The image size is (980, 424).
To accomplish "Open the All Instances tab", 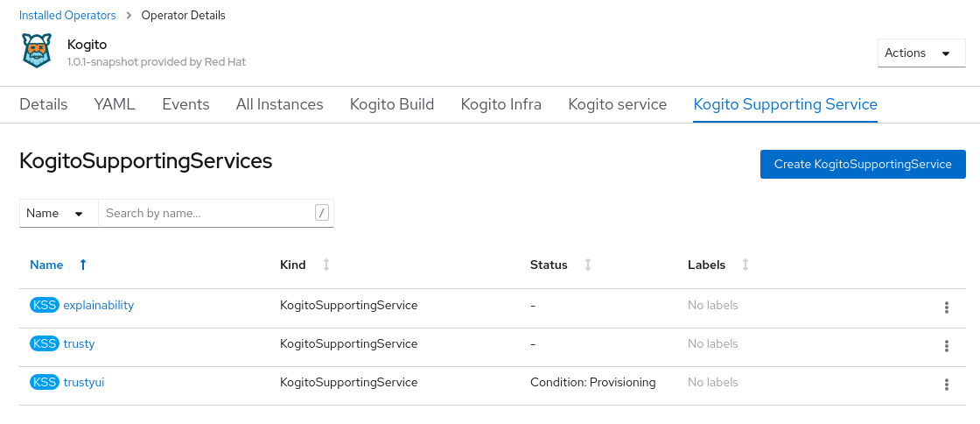I will (279, 104).
